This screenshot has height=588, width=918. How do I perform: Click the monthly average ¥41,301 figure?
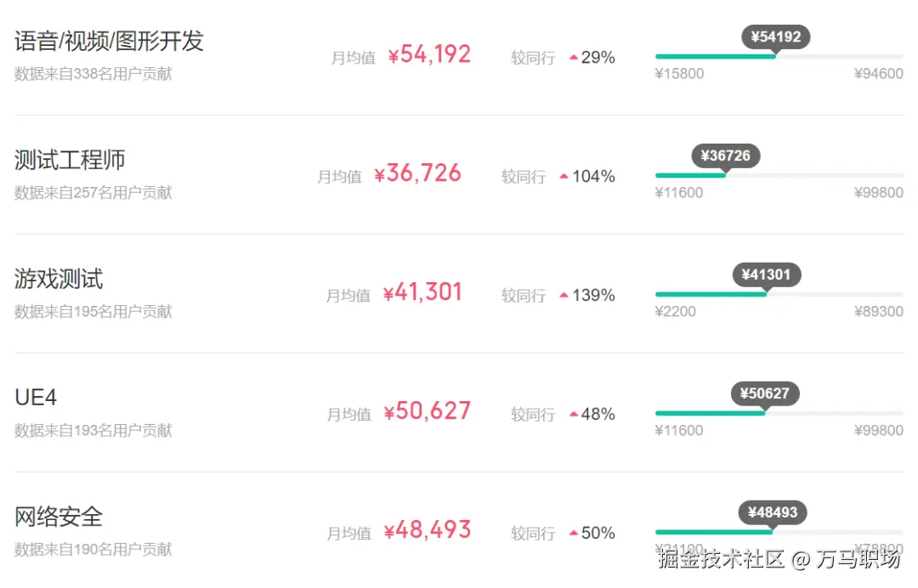(422, 292)
